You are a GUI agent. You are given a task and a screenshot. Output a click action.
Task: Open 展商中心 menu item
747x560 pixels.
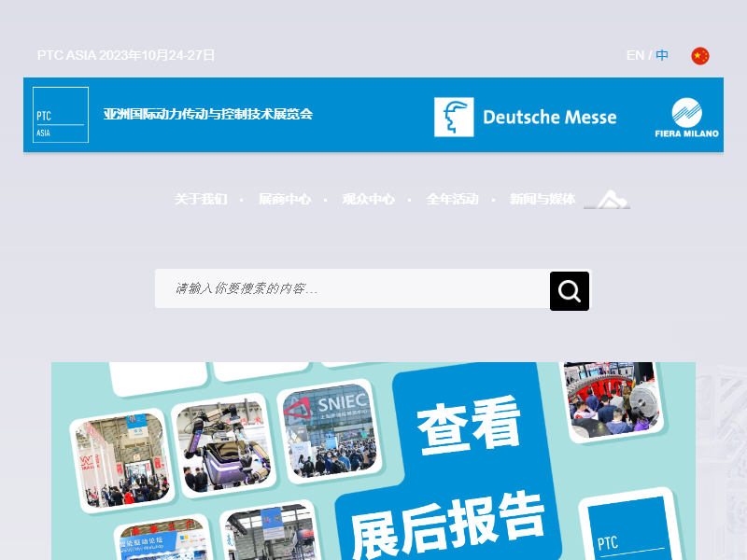(x=285, y=199)
